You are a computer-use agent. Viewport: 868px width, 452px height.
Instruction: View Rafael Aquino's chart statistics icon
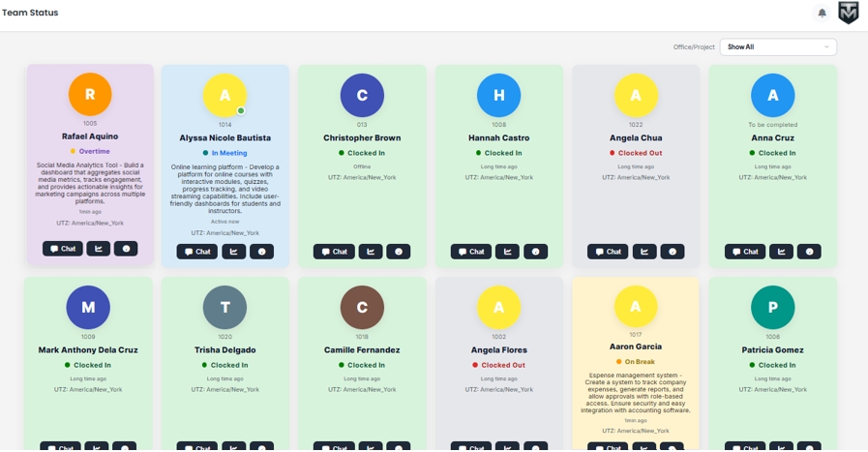(98, 249)
